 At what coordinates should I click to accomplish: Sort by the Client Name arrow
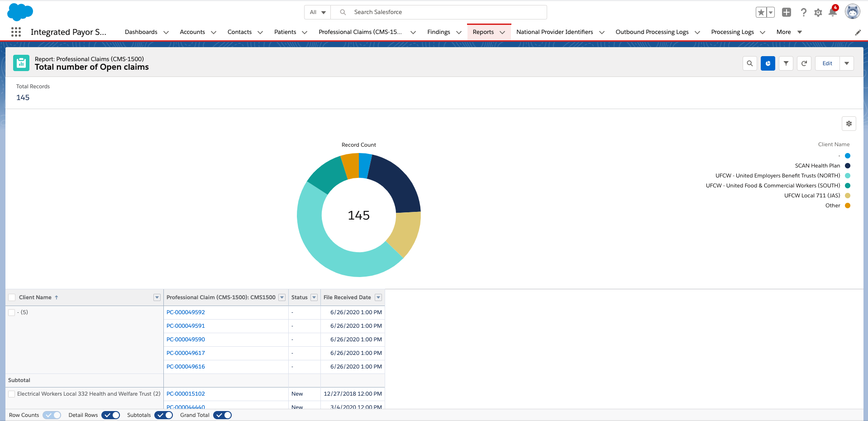click(x=57, y=297)
